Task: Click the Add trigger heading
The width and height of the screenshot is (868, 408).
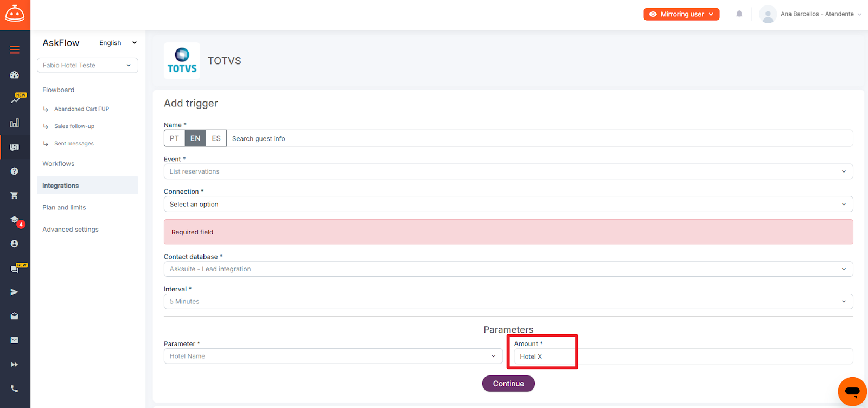Action: [191, 103]
